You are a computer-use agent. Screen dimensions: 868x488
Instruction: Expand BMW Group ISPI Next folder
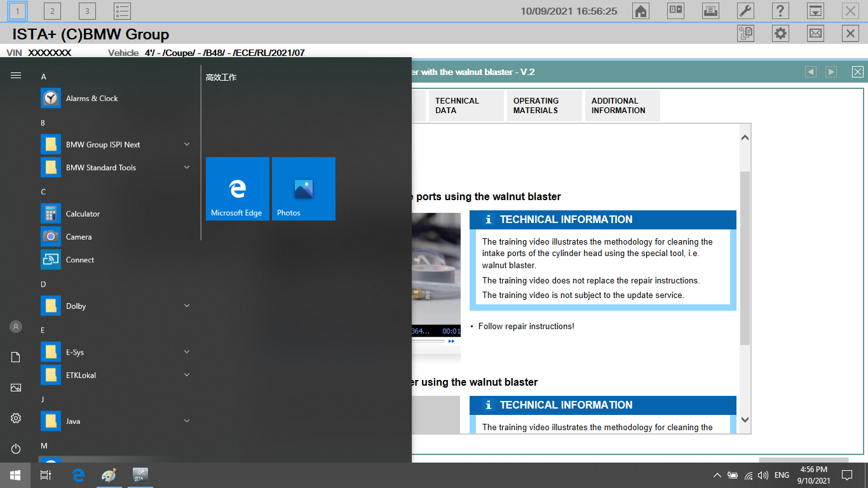pos(116,145)
